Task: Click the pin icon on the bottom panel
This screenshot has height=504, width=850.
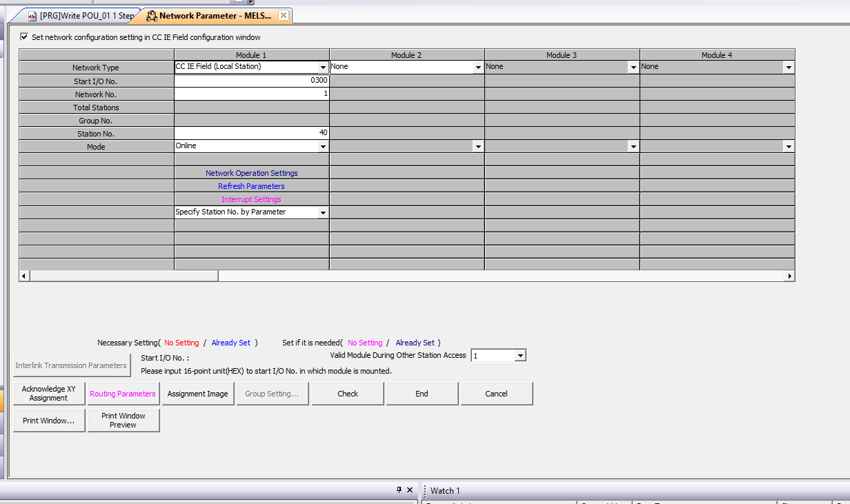Action: [399, 490]
